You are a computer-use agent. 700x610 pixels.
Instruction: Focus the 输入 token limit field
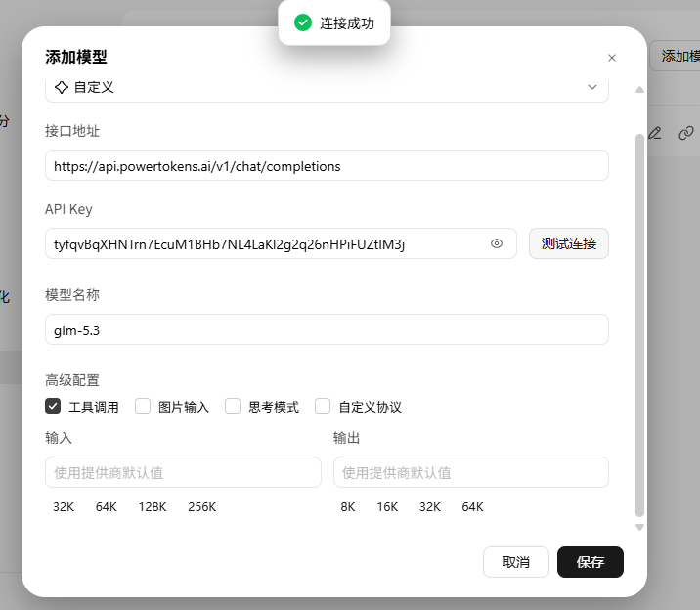pos(183,472)
